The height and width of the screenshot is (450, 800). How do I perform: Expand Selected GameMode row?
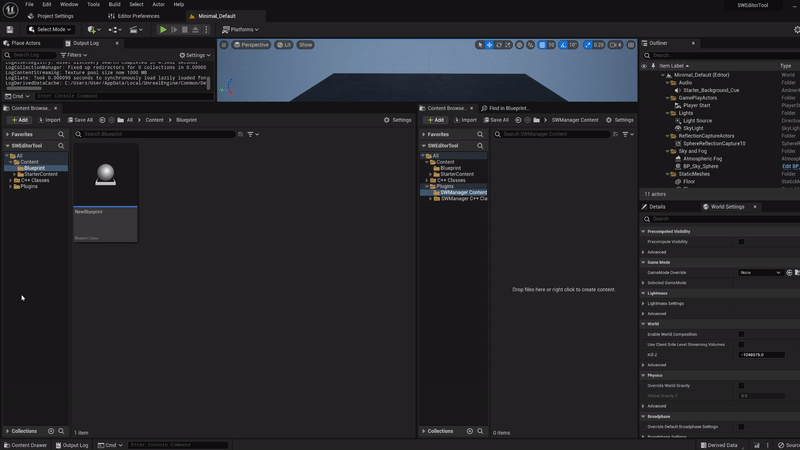point(643,283)
